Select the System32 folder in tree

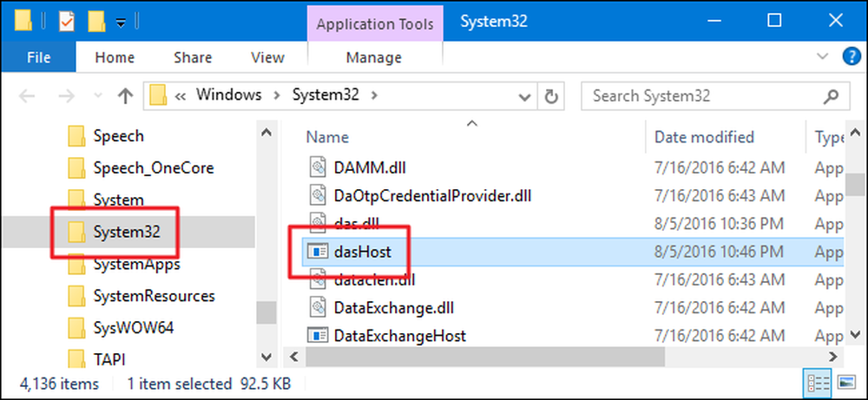pyautogui.click(x=128, y=232)
